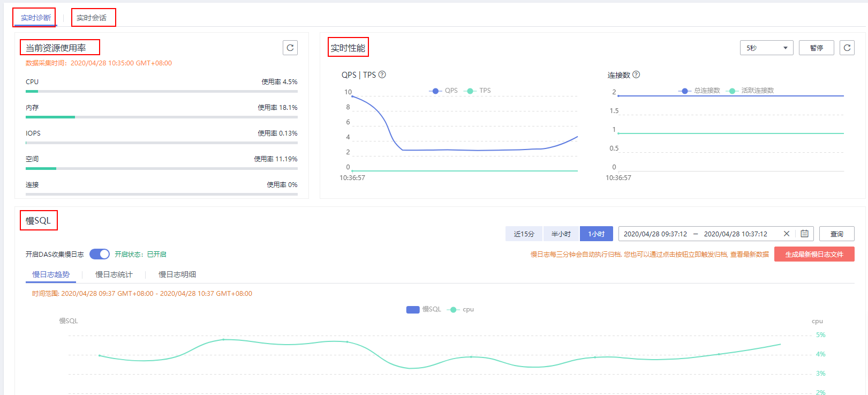Open the calendar picker icon
This screenshot has width=868, height=395.
(x=804, y=234)
